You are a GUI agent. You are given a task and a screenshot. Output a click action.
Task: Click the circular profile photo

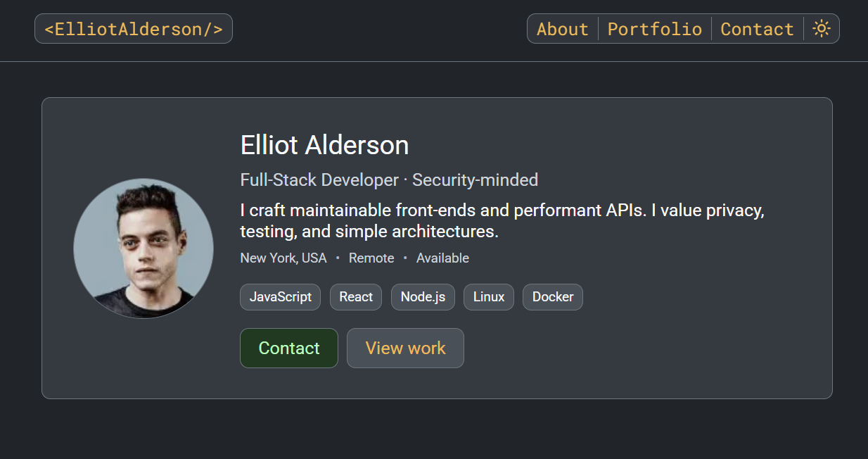pyautogui.click(x=143, y=248)
